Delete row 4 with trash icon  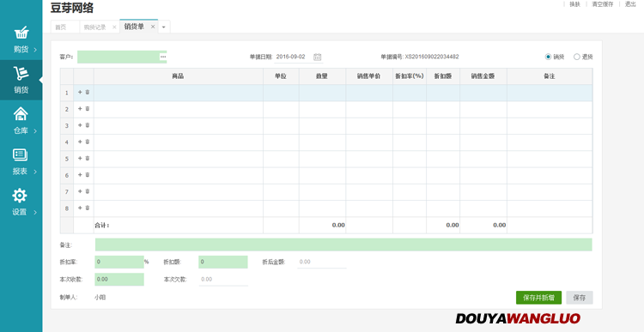coord(88,142)
